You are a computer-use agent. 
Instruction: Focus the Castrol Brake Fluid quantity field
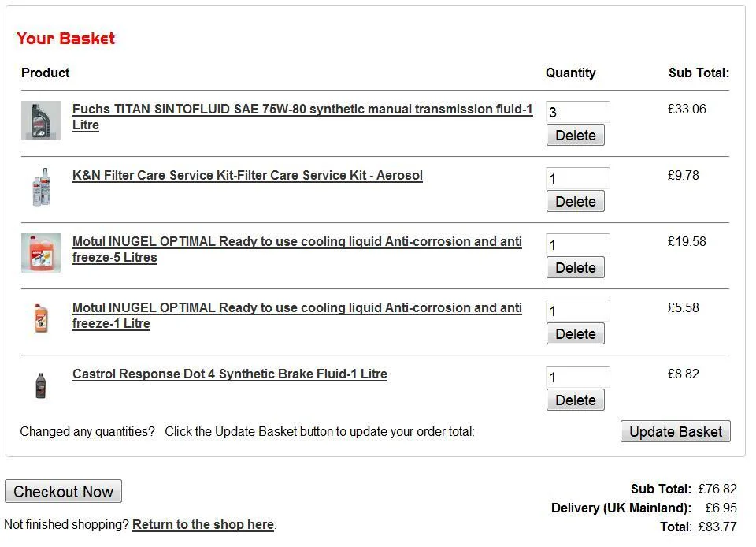click(577, 377)
